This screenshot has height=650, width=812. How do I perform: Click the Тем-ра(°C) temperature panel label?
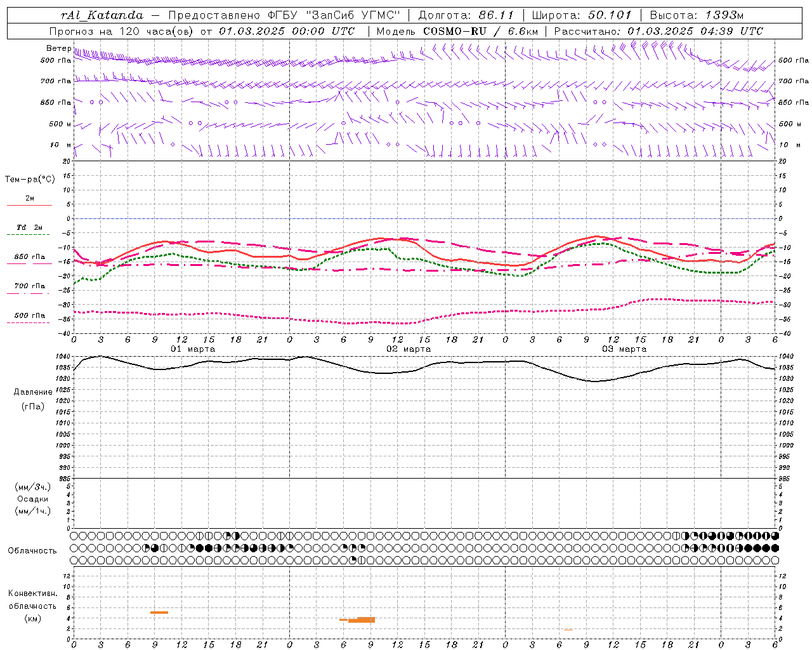(30, 180)
